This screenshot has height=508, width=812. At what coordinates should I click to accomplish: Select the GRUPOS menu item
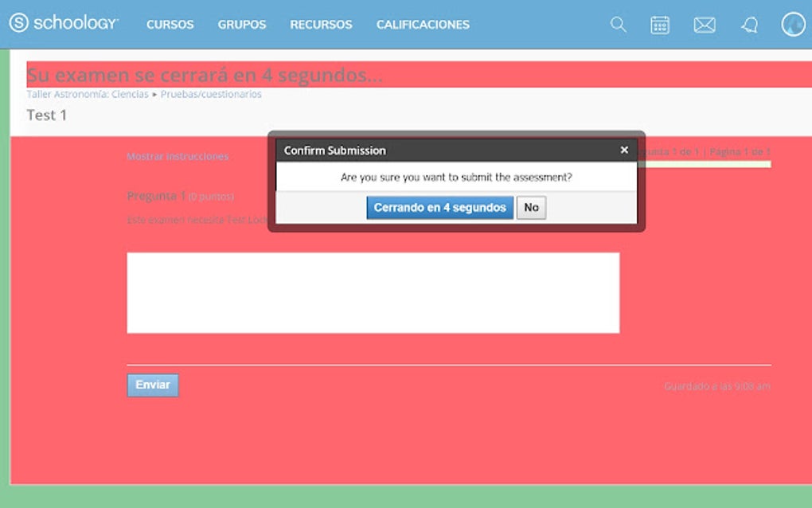coord(241,25)
